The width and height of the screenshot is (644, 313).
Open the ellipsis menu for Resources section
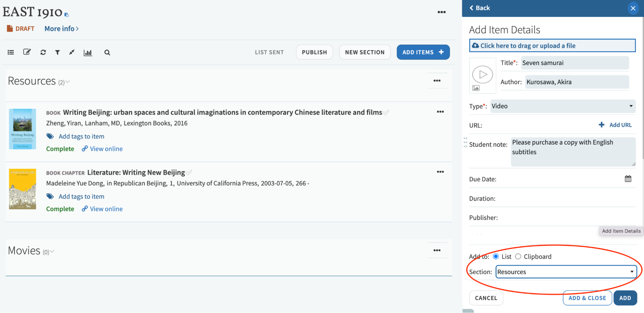437,81
